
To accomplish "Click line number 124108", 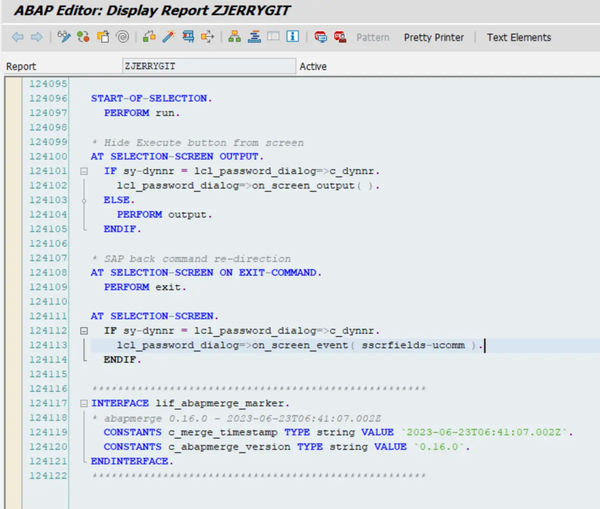I will 48,272.
